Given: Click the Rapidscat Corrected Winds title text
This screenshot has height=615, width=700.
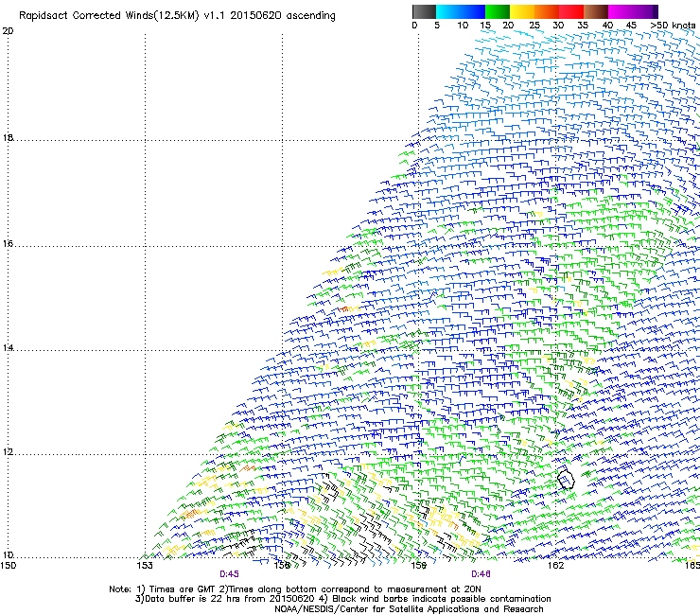Looking at the screenshot, I should (177, 16).
